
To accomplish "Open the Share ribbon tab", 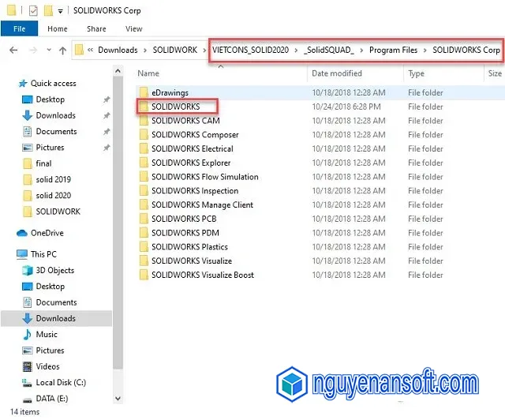I will [96, 28].
